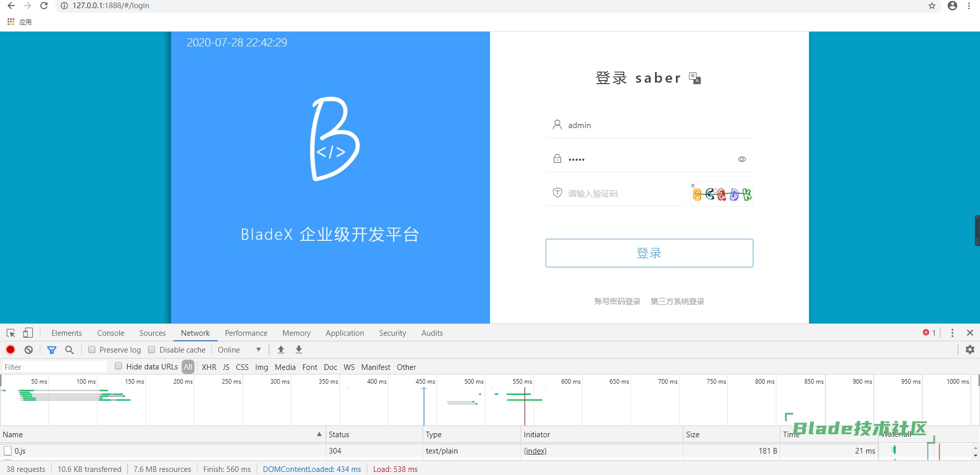This screenshot has height=475, width=980.
Task: Filter requests by Img
Action: (261, 367)
